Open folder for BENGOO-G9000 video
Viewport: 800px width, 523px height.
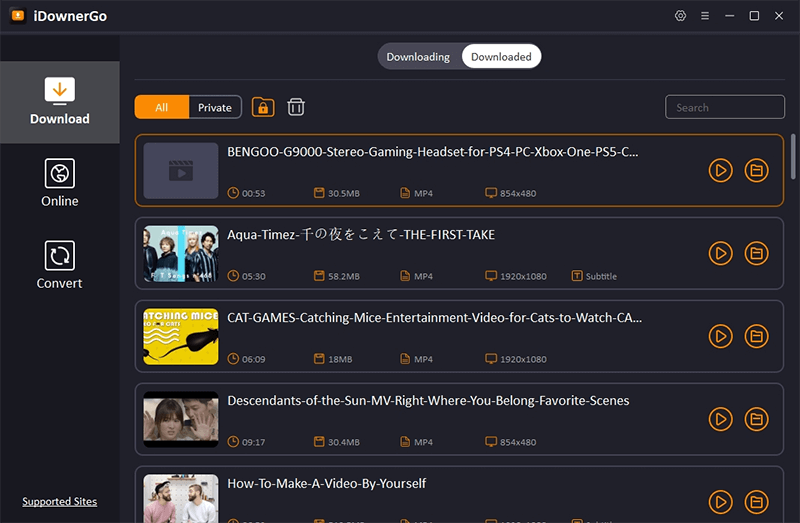pos(757,171)
